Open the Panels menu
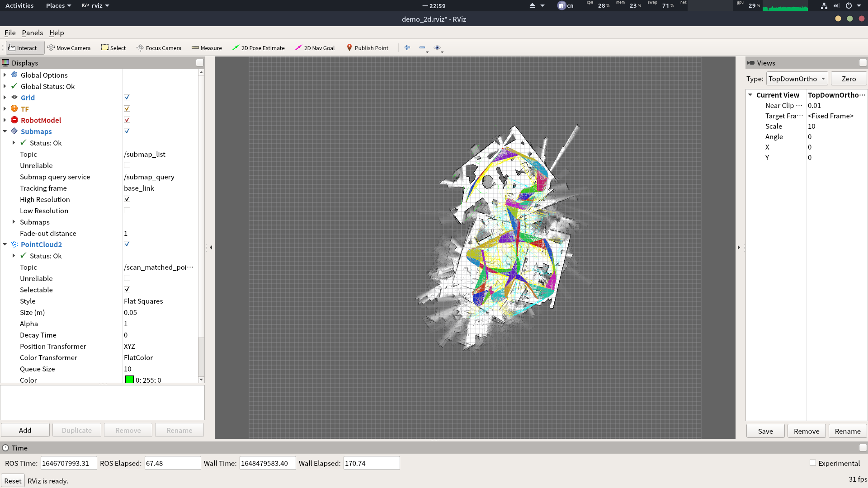The height and width of the screenshot is (488, 868). (x=32, y=33)
